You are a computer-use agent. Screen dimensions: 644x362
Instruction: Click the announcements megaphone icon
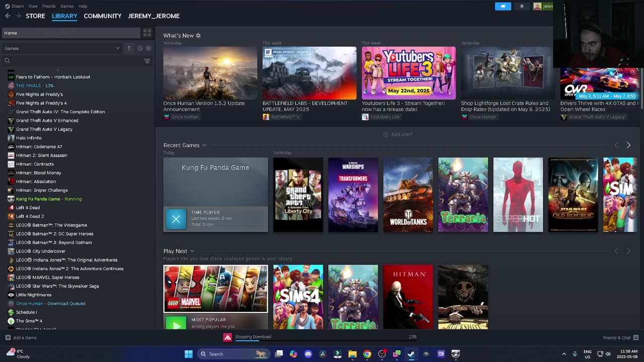click(x=503, y=6)
